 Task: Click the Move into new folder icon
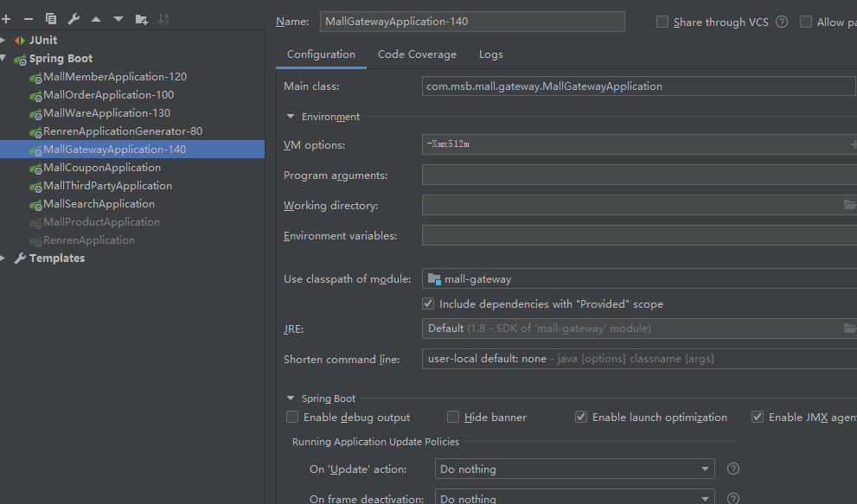tap(141, 19)
